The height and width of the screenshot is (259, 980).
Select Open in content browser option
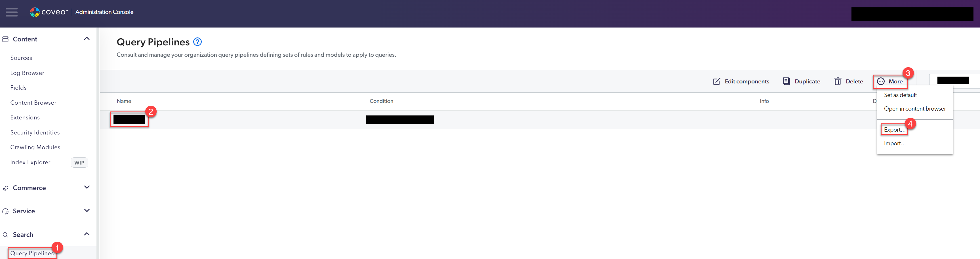tap(914, 109)
